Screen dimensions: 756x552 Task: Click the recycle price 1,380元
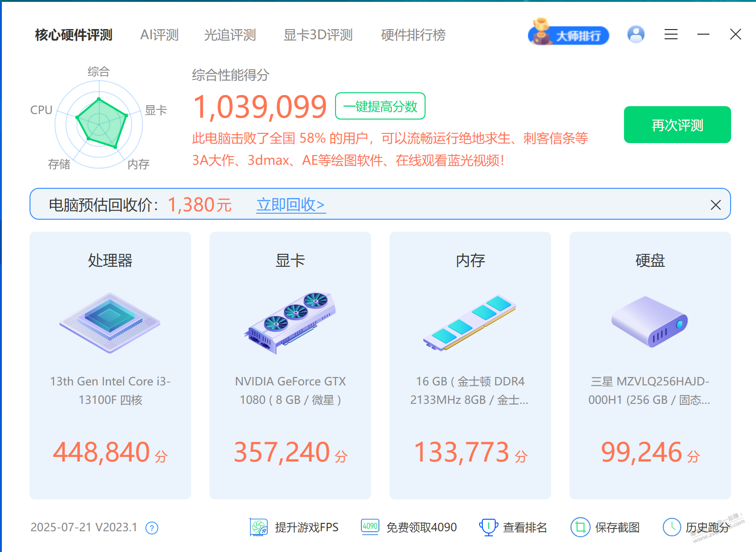199,204
